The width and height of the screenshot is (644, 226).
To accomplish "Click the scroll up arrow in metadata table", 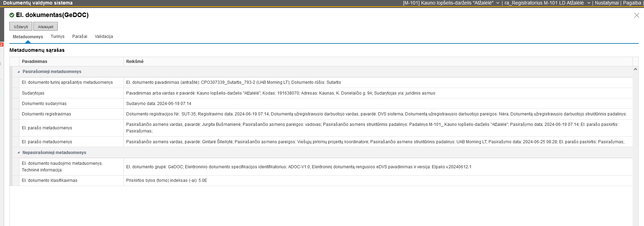I will [x=635, y=70].
